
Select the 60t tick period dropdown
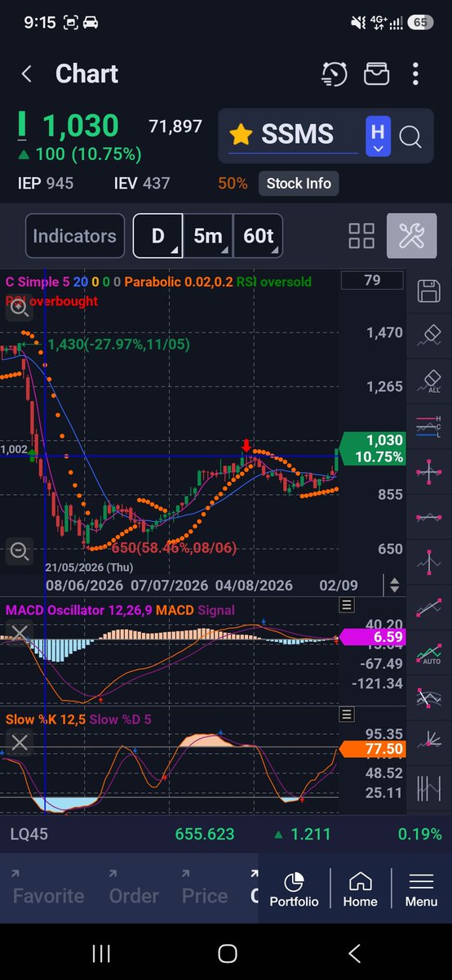pos(259,236)
